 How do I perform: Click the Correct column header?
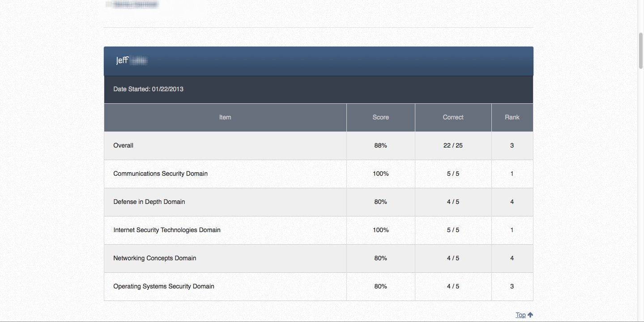[453, 117]
